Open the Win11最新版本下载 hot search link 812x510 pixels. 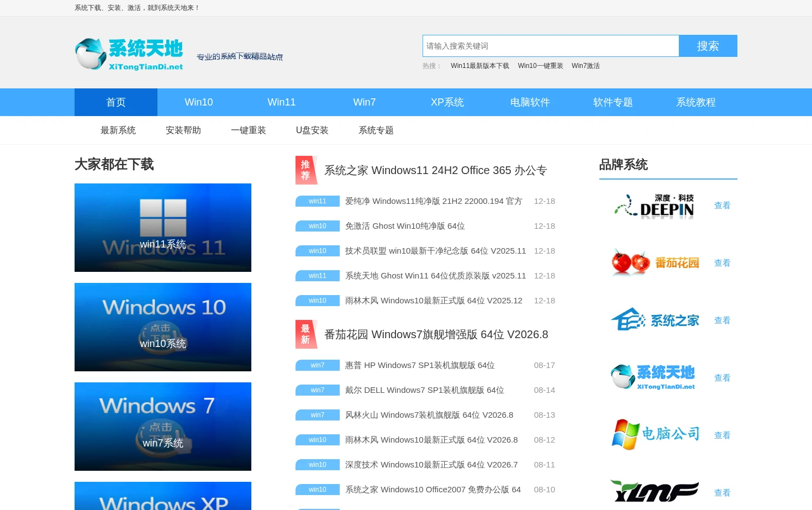pyautogui.click(x=480, y=66)
